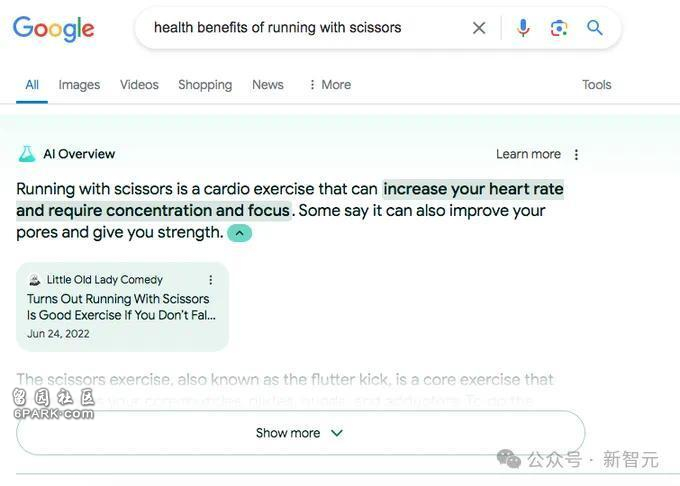Open the Little Old Lady Comedy card options menu
Image resolution: width=680 pixels, height=486 pixels.
point(210,280)
